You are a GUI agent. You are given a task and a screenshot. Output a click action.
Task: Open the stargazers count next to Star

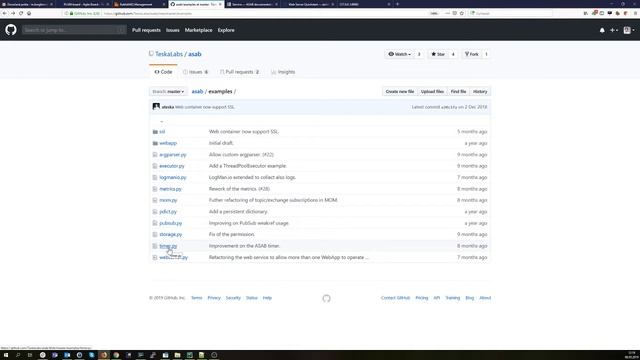pos(453,54)
